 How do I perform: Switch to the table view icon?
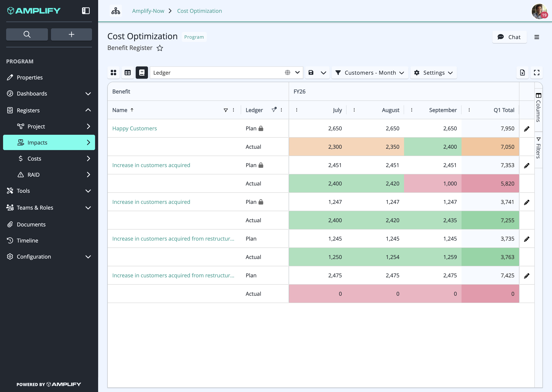pyautogui.click(x=128, y=73)
